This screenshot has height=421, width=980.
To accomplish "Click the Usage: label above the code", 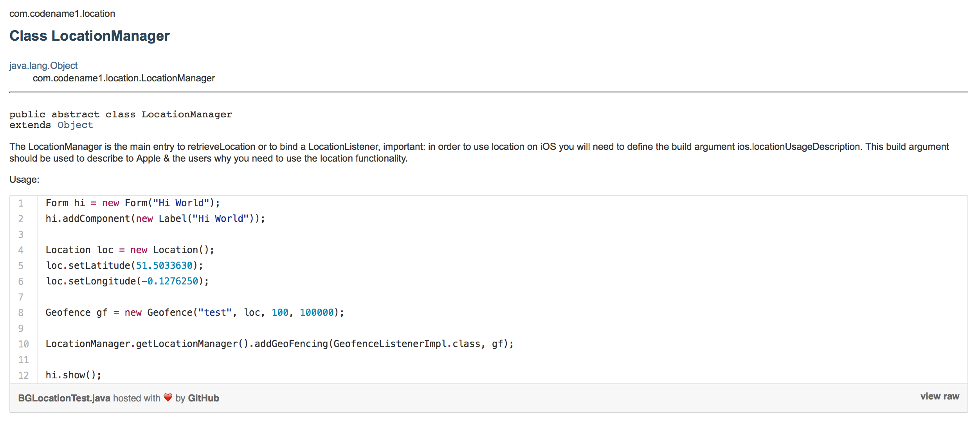I will pyautogui.click(x=24, y=179).
